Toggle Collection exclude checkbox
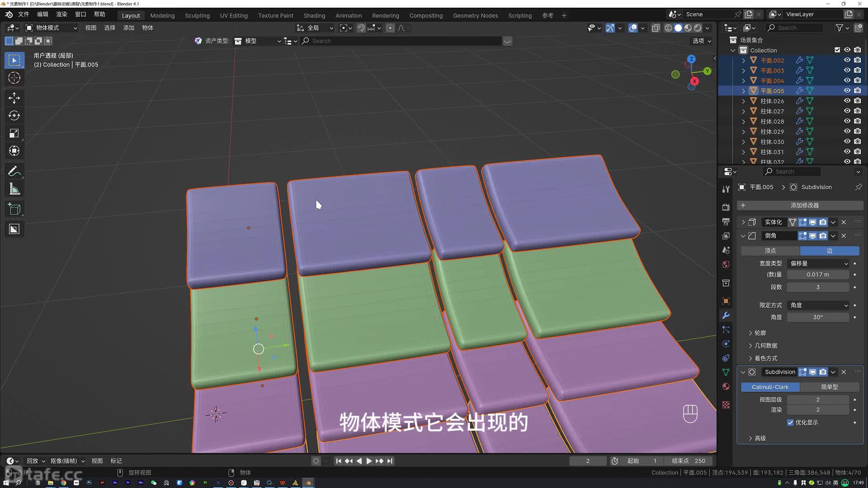This screenshot has width=868, height=488. [837, 50]
